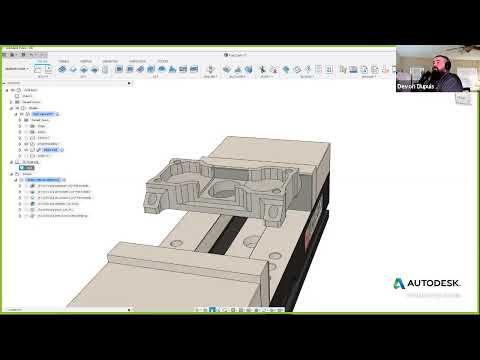
Task: Choose the first 3D toolpath strategy icon
Action: 119,69
